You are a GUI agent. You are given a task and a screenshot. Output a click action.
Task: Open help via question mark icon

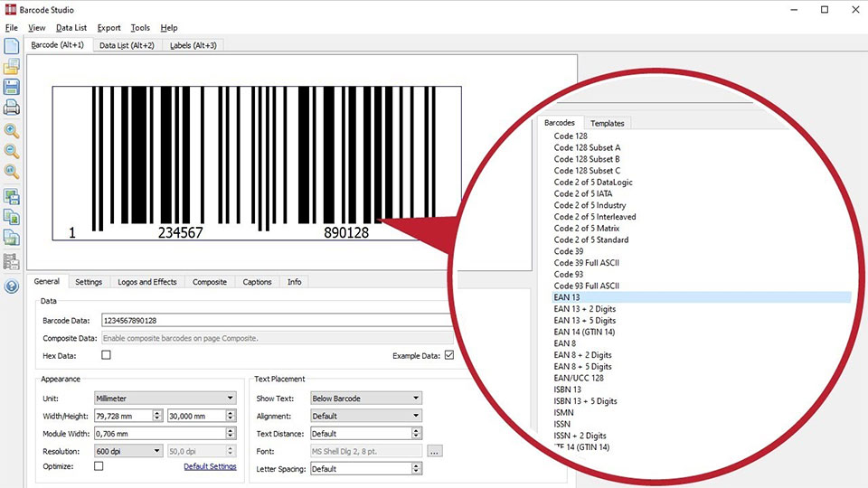coord(11,286)
